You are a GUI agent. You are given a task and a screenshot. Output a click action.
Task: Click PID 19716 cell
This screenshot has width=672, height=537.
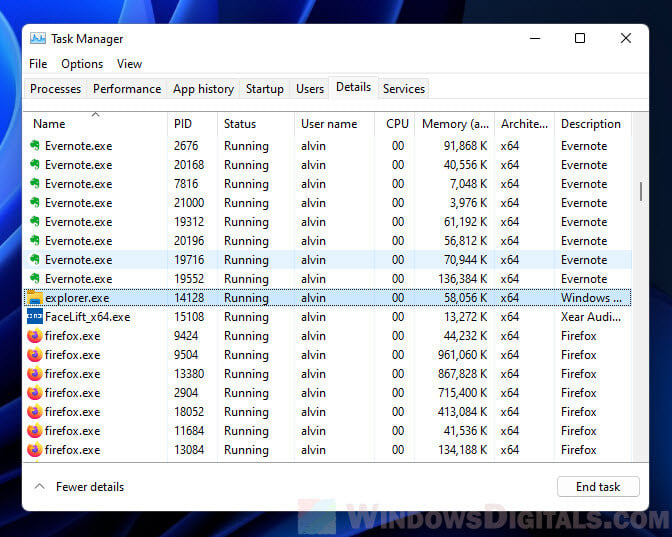pos(189,259)
